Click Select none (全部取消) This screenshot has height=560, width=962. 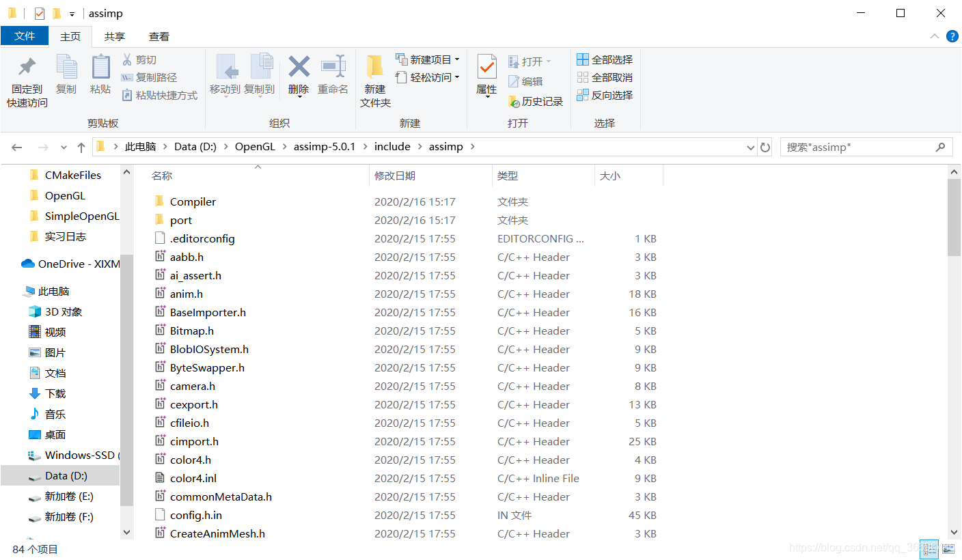tap(605, 77)
